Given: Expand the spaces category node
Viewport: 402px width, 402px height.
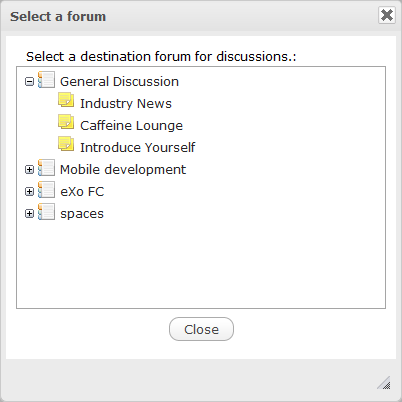Looking at the screenshot, I should [29, 213].
